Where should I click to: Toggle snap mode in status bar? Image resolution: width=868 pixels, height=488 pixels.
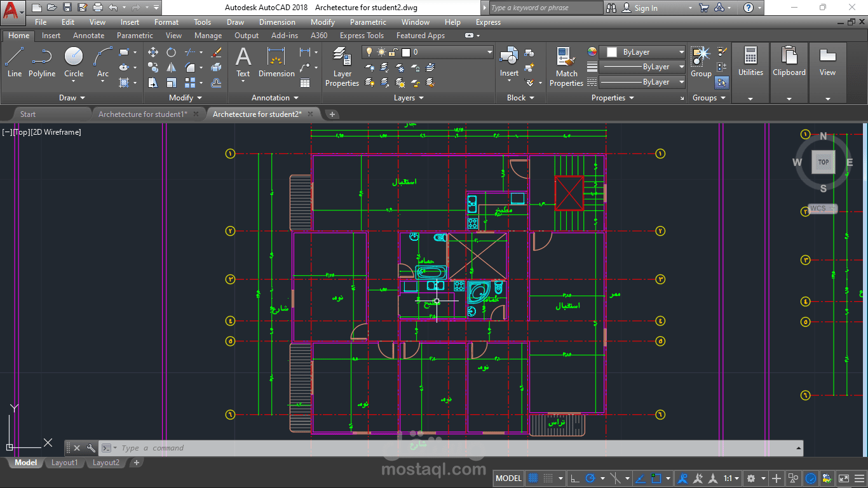coord(548,478)
